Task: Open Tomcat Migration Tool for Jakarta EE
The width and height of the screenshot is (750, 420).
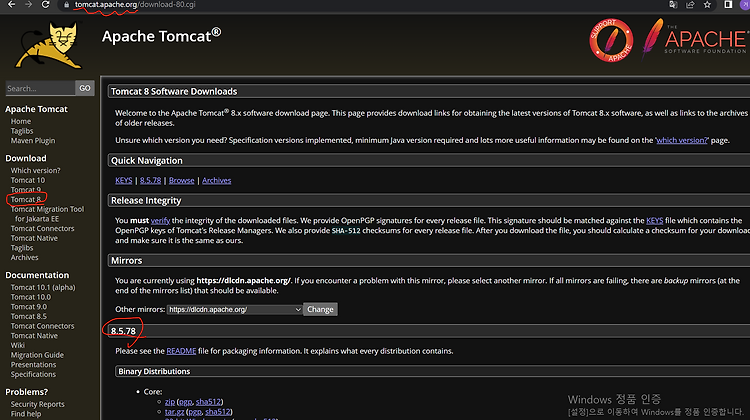Action: coord(47,214)
